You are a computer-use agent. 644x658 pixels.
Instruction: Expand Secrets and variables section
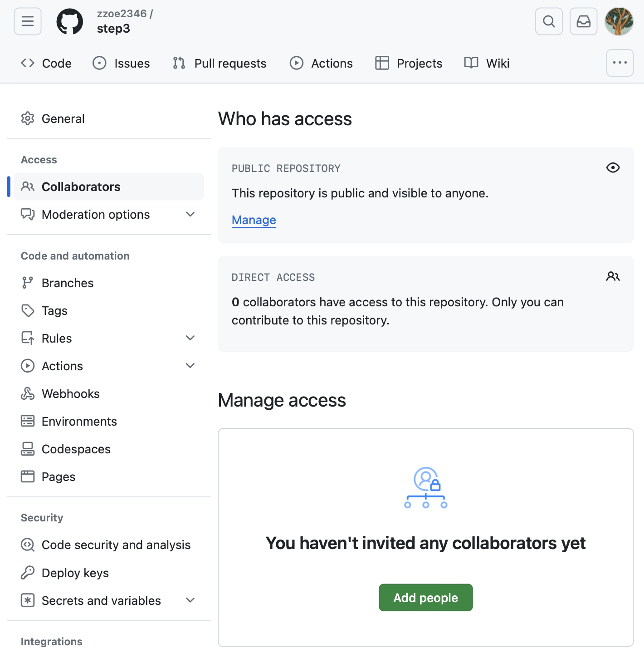(190, 600)
